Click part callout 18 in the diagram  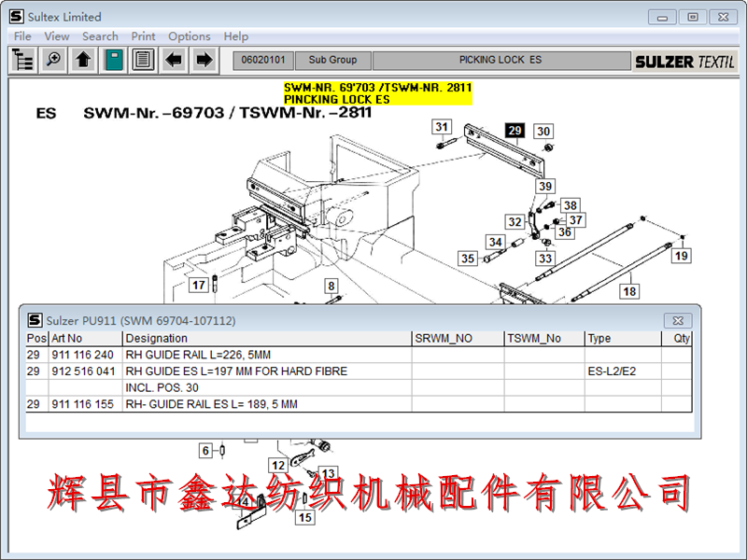click(x=630, y=292)
